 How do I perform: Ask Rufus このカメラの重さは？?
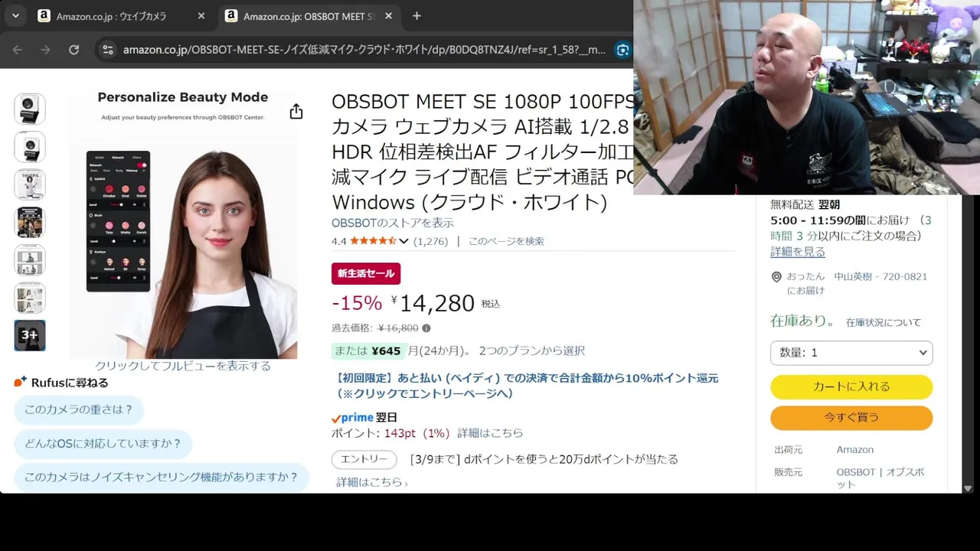(x=79, y=409)
